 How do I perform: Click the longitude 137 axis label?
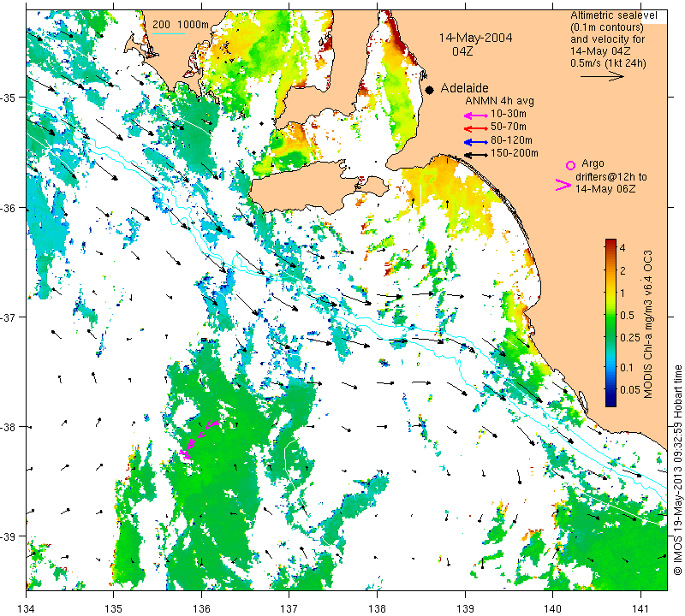point(289,608)
